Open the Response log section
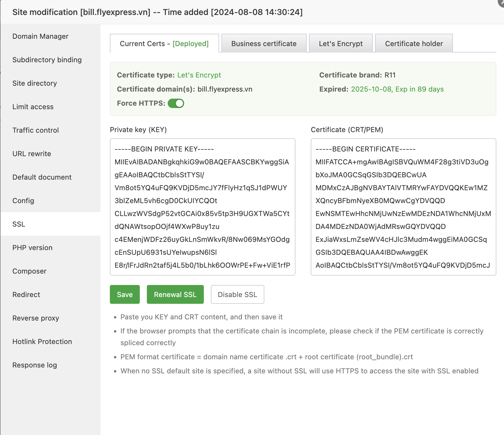 (x=35, y=365)
